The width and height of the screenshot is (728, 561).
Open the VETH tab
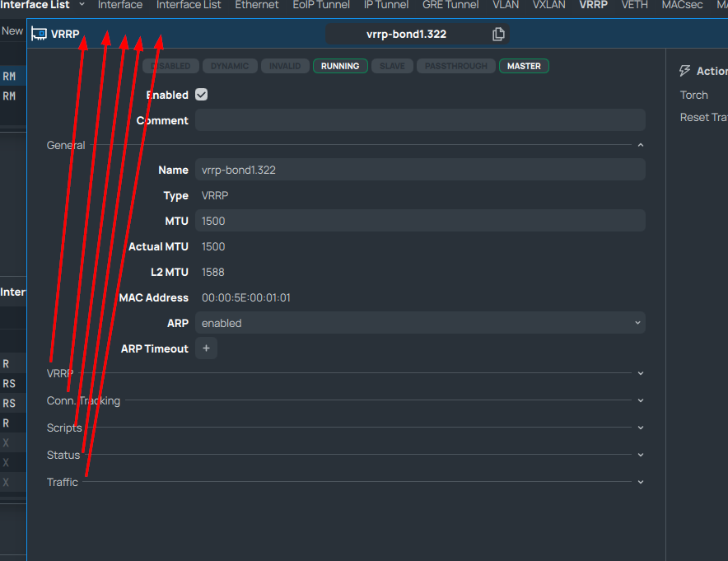pos(635,5)
